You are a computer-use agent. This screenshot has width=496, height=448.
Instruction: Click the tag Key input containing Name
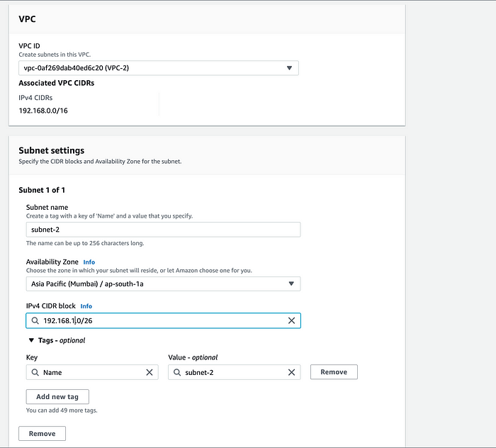92,372
